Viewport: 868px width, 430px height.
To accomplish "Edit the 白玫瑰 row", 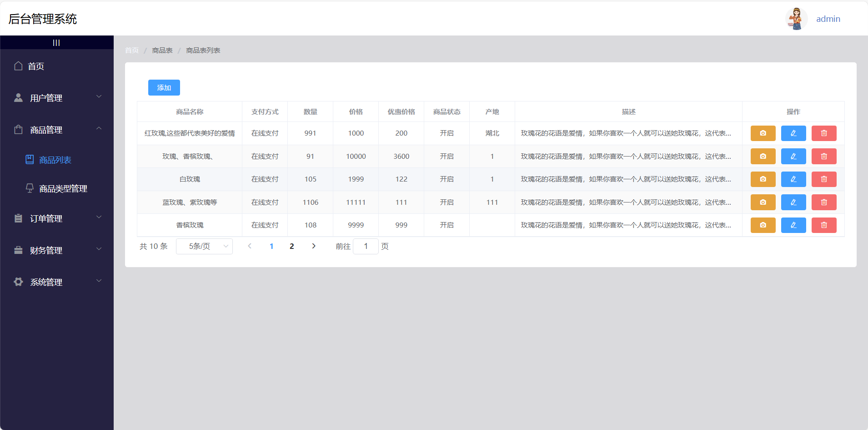I will click(x=793, y=179).
